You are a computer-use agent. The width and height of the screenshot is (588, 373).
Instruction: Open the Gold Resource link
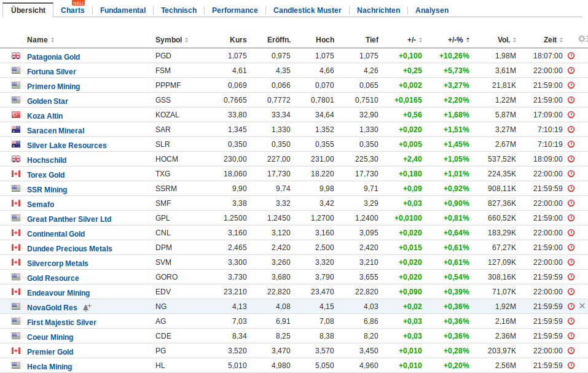click(53, 278)
